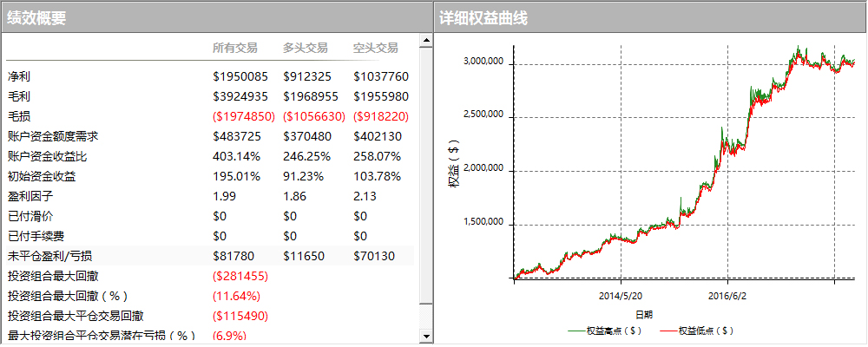Screen dimensions: 868x347
Task: Click the 投资组合最大回撤 value ($281455)
Action: click(x=240, y=276)
